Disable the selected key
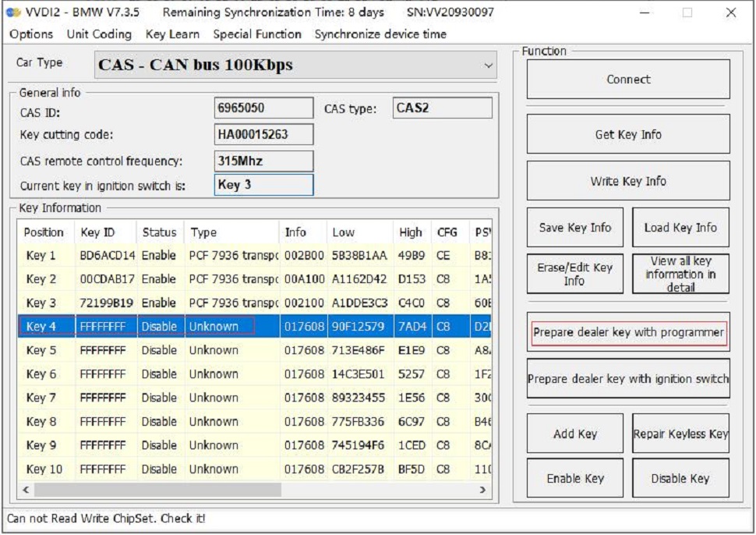Viewport: 756px width, 535px height. click(681, 478)
